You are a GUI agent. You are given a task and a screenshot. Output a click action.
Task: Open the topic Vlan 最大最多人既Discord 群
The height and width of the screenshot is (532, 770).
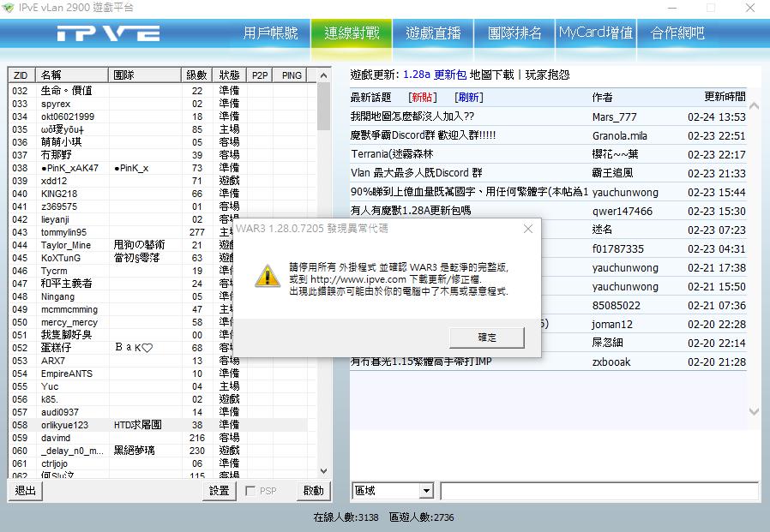pos(417,173)
